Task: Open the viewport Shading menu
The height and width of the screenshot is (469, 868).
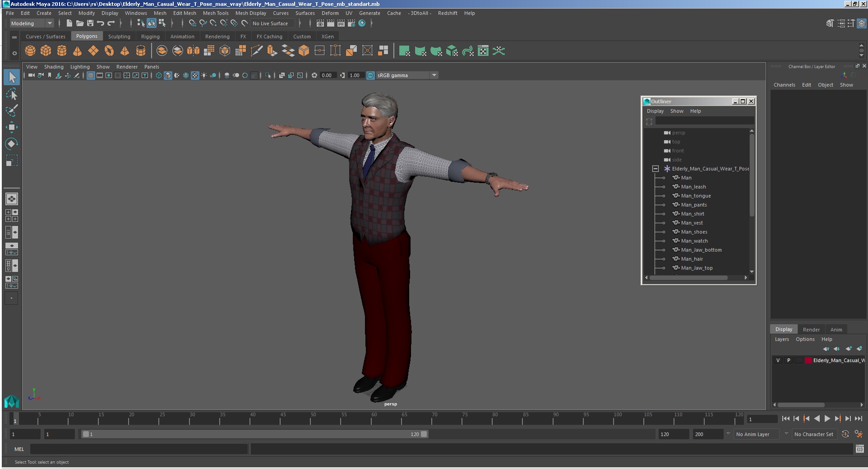Action: (x=54, y=67)
